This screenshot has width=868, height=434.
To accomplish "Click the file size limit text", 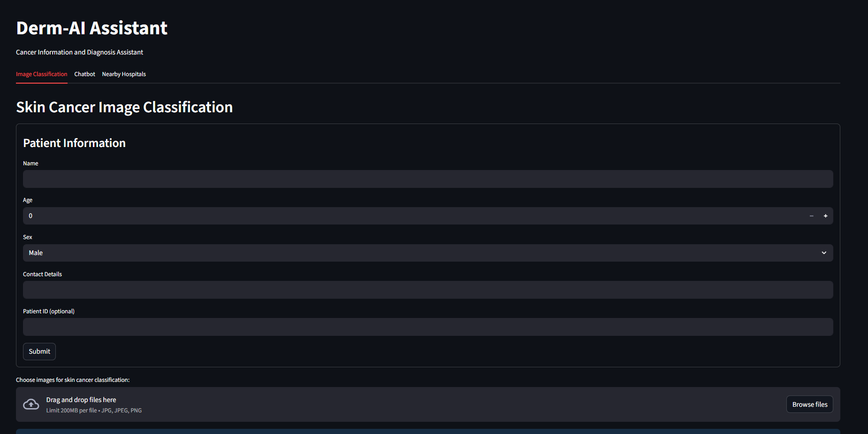I will coord(94,411).
